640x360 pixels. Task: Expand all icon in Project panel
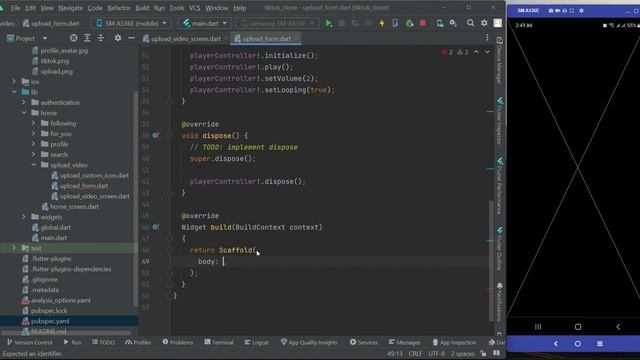pyautogui.click(x=87, y=38)
